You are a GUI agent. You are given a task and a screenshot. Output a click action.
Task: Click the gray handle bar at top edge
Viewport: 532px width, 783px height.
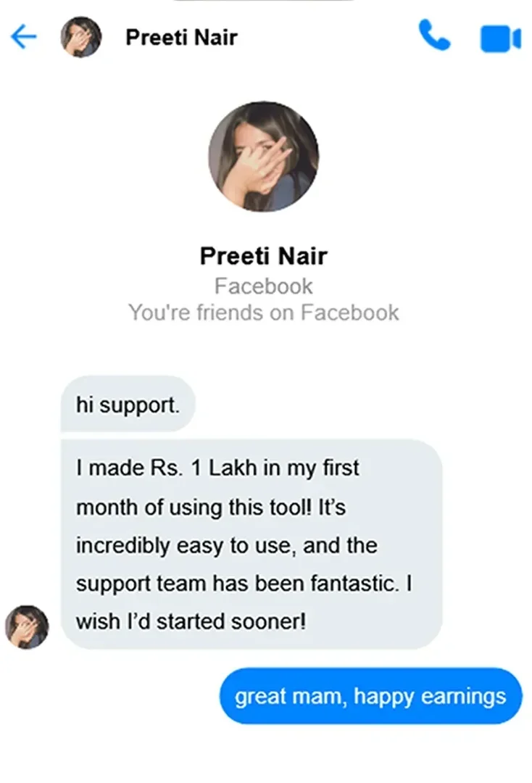coord(265,2)
